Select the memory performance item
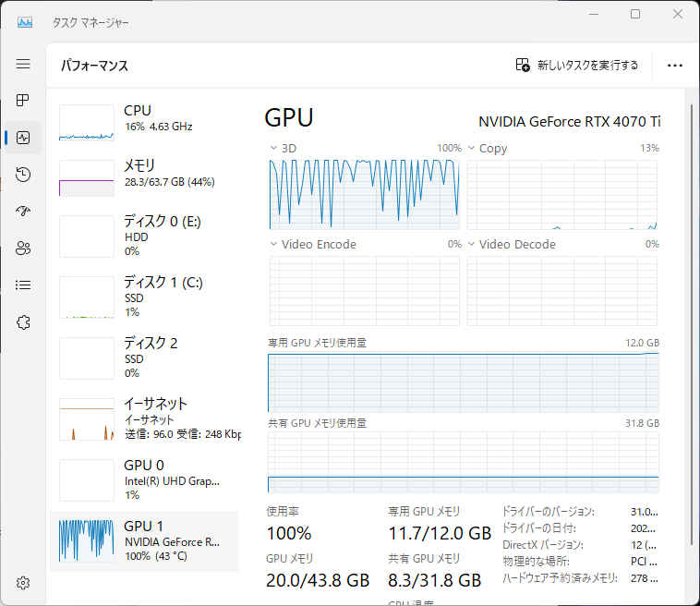 pyautogui.click(x=144, y=174)
